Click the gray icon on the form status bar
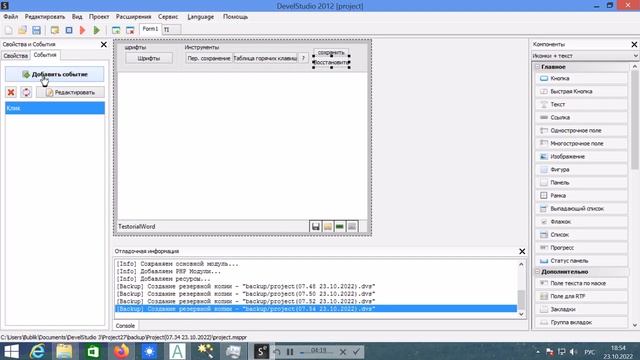 tap(352, 227)
